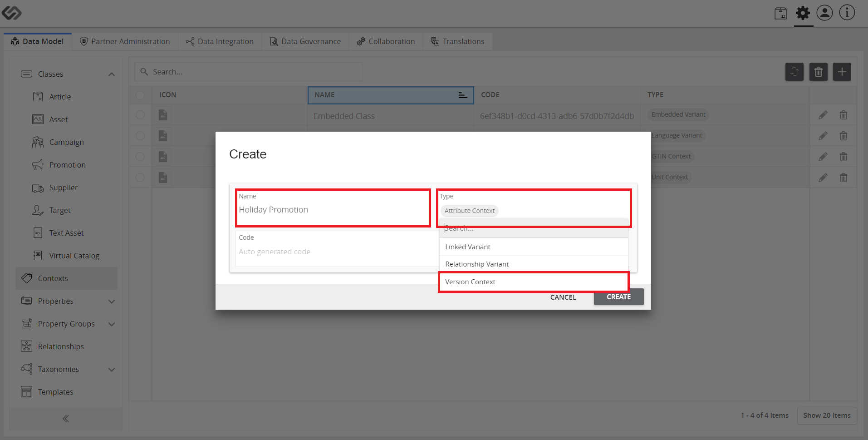
Task: Click the plus add new button
Action: click(842, 72)
